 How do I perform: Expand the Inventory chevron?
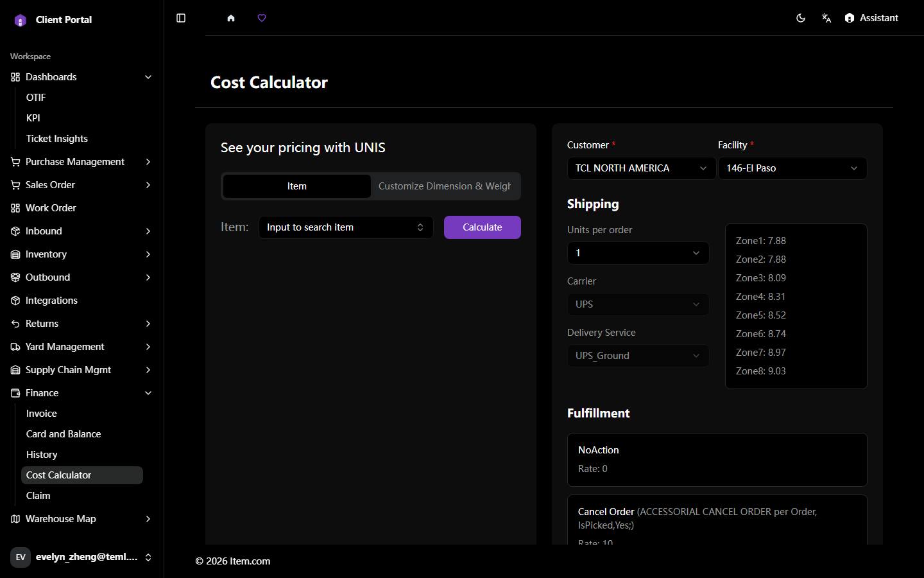click(x=148, y=254)
